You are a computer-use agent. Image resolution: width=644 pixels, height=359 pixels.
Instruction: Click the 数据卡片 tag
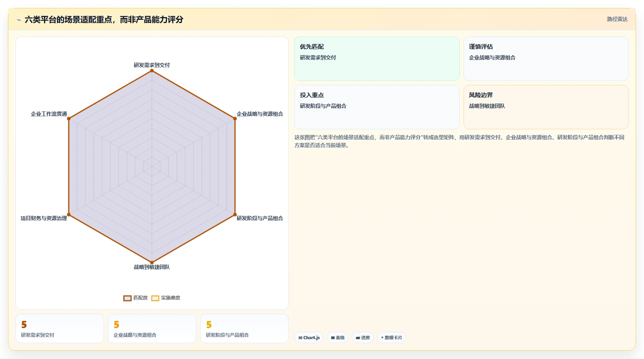pos(391,338)
